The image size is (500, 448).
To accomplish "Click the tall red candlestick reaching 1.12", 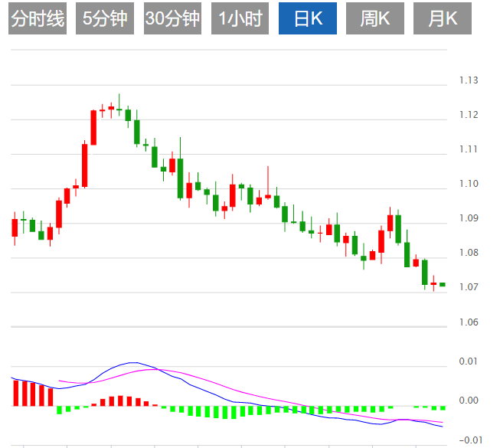I will pos(93,128).
